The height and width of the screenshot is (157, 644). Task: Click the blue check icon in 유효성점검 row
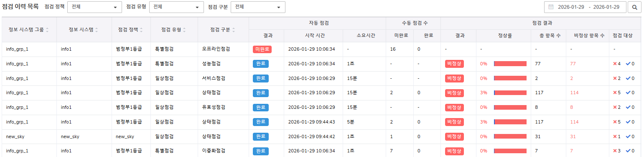pos(628,107)
